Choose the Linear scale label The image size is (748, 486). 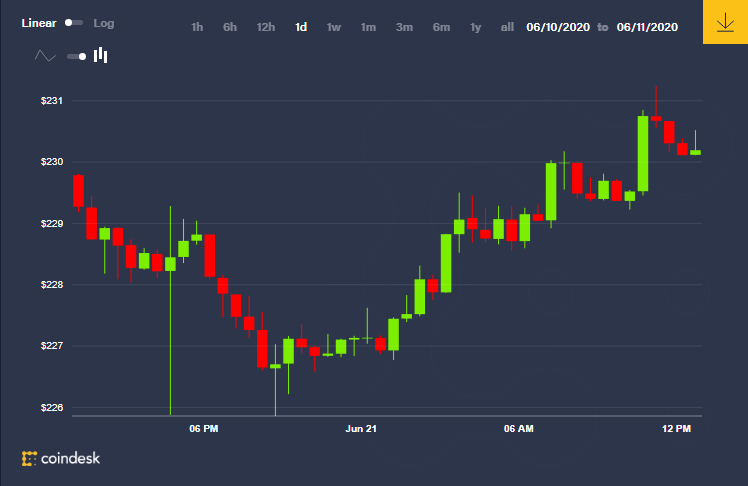(x=39, y=23)
